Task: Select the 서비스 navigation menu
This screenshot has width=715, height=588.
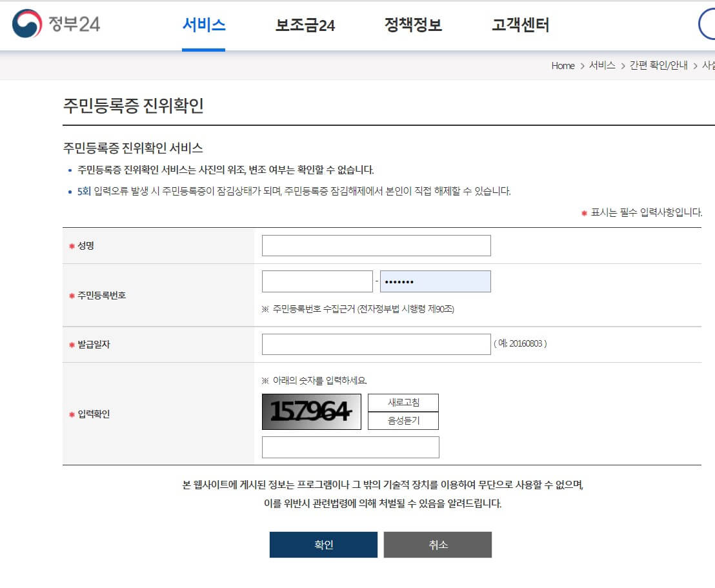Action: click(x=204, y=25)
